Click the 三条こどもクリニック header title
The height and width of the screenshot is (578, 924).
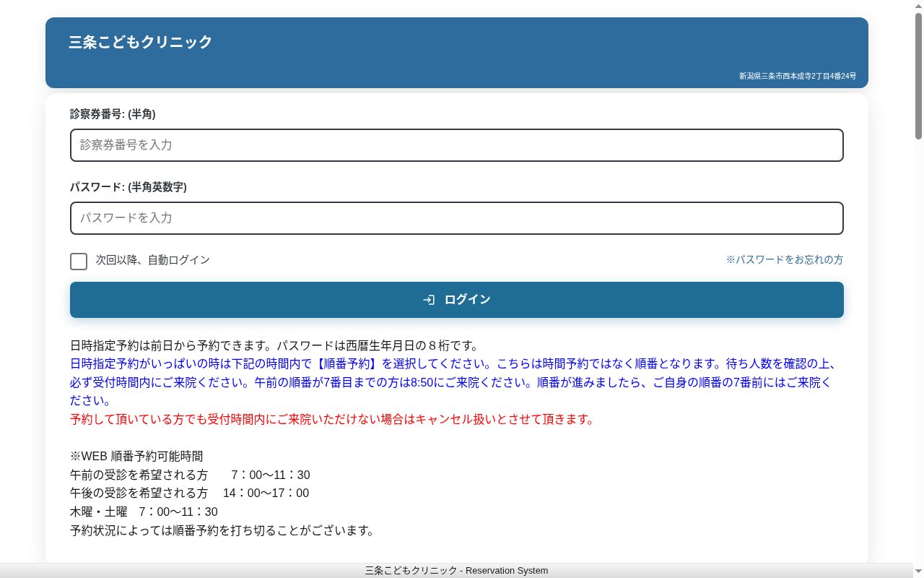tap(141, 42)
